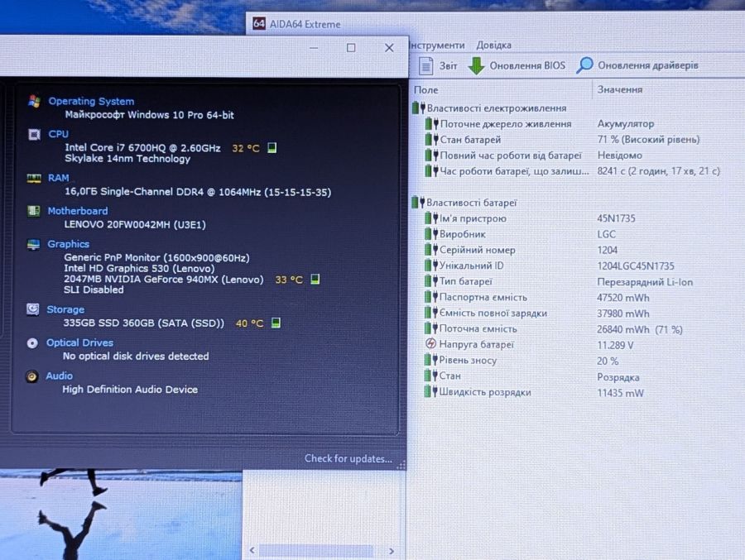Click the text Intel Core i7 6700HQ @ 2.60GHz
745x560 pixels.
142,148
